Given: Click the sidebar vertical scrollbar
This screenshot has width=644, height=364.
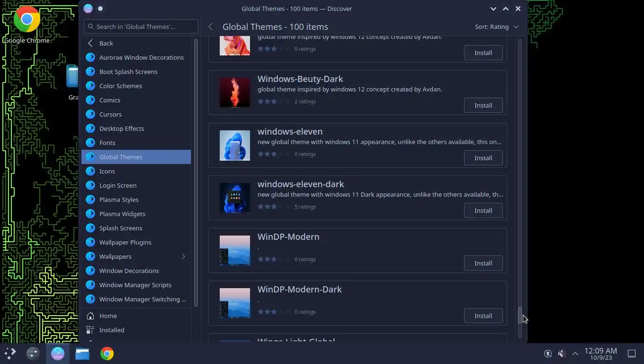Looking at the screenshot, I should [x=196, y=172].
